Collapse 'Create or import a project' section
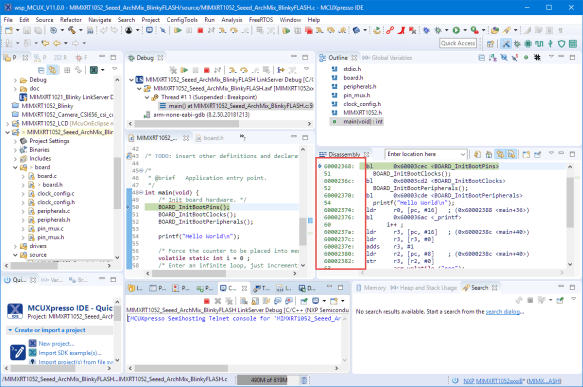This screenshot has width=583, height=387. pyautogui.click(x=10, y=330)
